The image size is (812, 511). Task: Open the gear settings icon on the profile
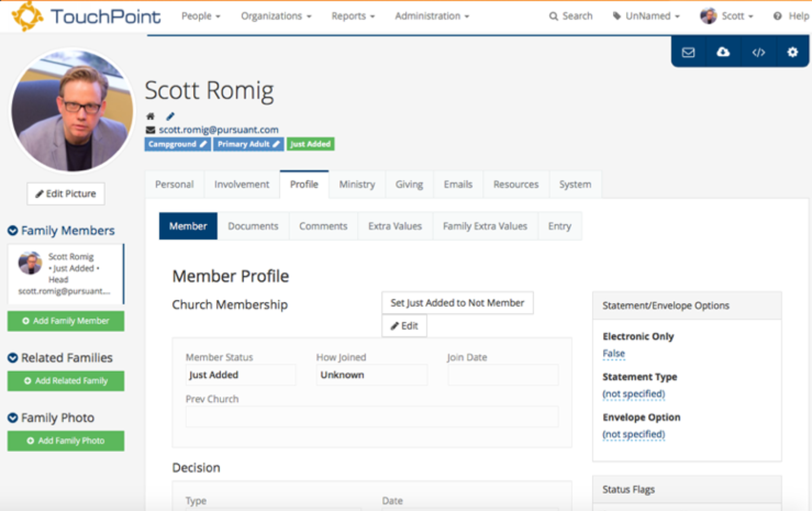point(792,52)
